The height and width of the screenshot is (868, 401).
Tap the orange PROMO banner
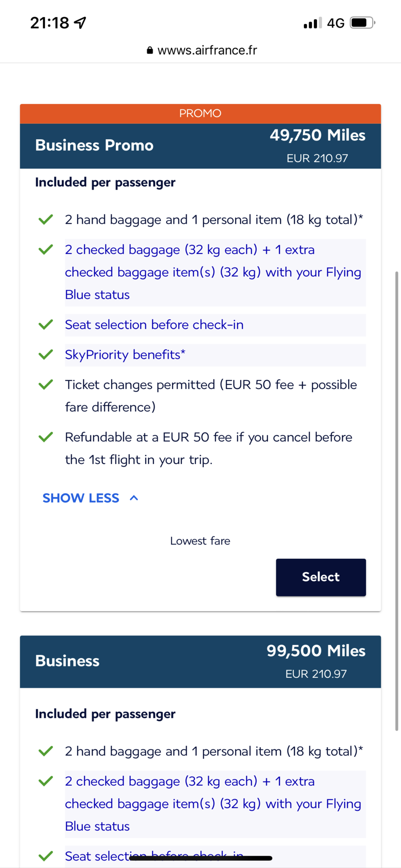click(x=200, y=113)
